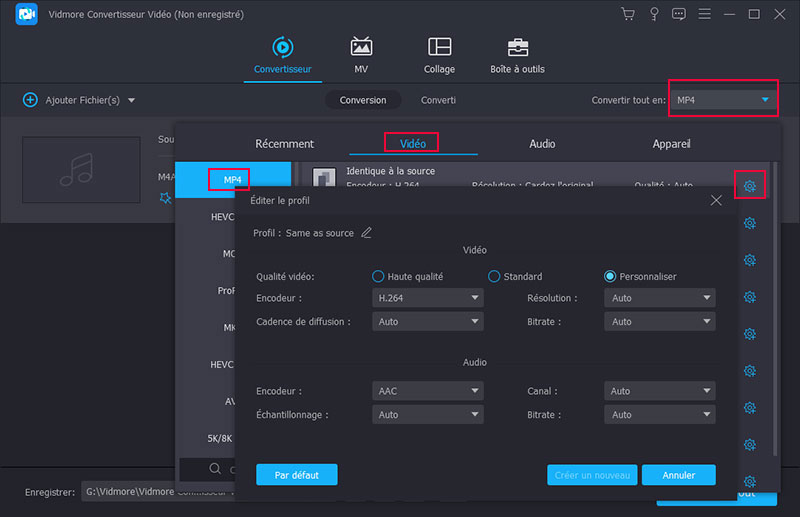Click the Collage icon in top navigation
The image size is (800, 517).
(x=439, y=48)
